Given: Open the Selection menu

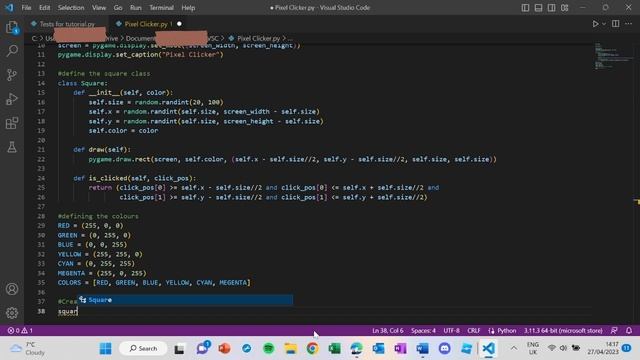Looking at the screenshot, I should (71, 8).
